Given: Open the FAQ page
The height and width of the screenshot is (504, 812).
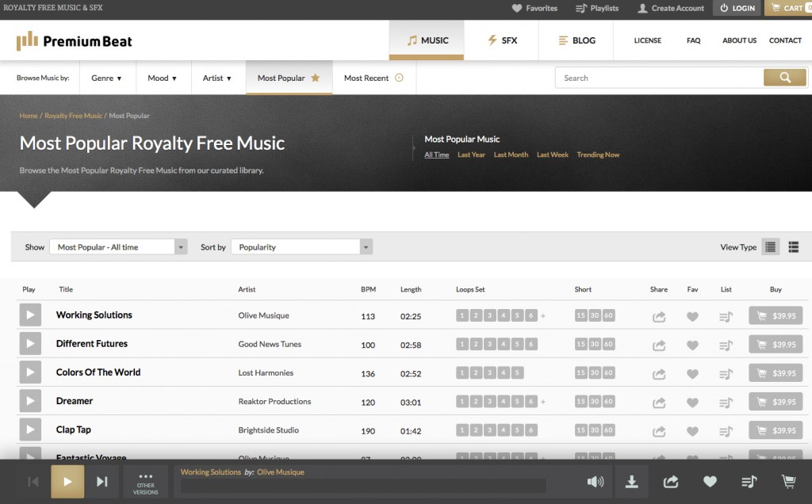Looking at the screenshot, I should tap(693, 40).
